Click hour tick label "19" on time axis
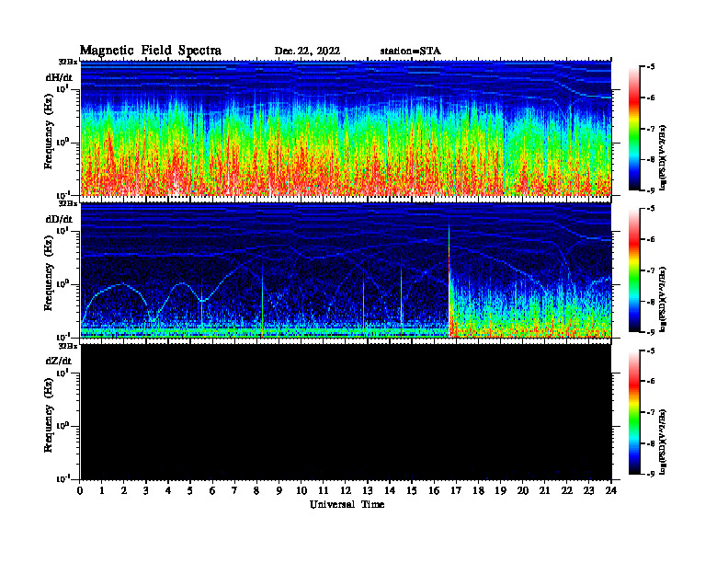728x563 pixels. point(500,491)
